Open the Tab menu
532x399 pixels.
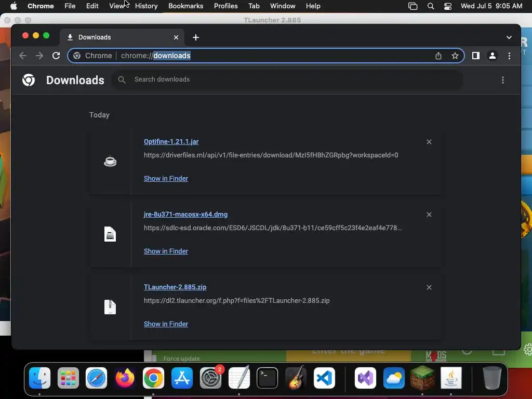(254, 6)
